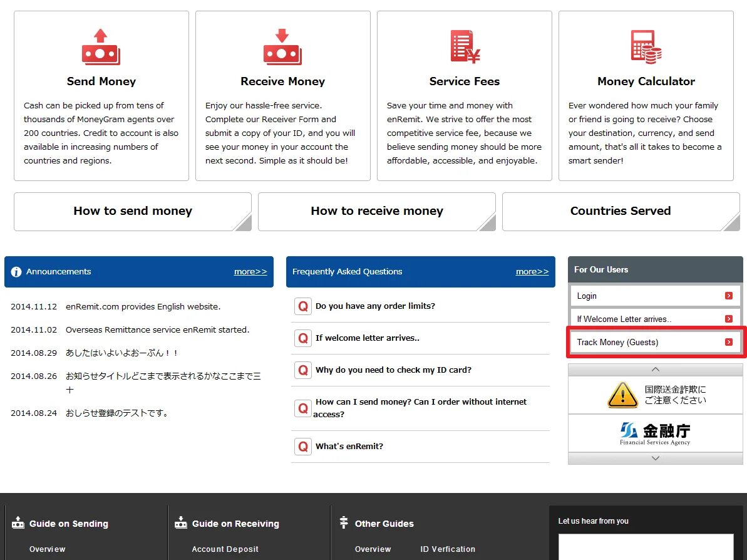Open the Send Money heading

101,81
